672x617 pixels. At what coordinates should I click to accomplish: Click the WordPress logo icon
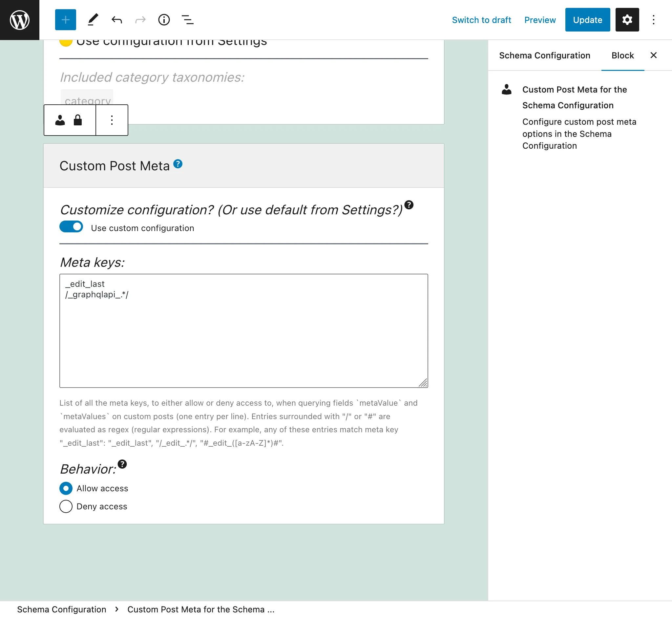click(20, 20)
